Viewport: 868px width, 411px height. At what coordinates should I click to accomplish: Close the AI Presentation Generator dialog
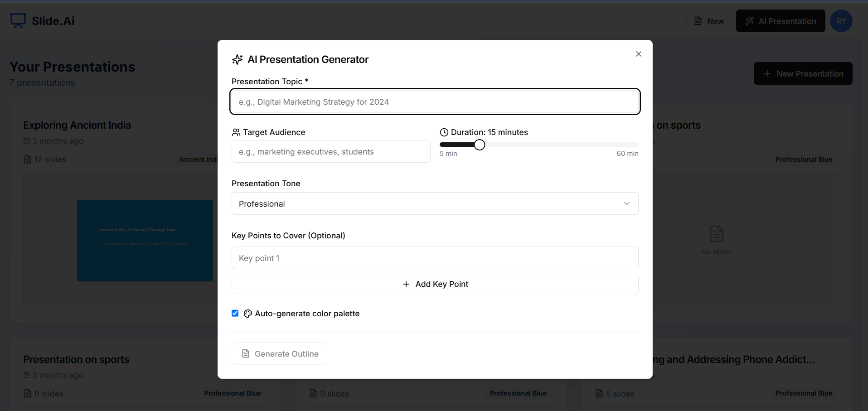coord(638,54)
